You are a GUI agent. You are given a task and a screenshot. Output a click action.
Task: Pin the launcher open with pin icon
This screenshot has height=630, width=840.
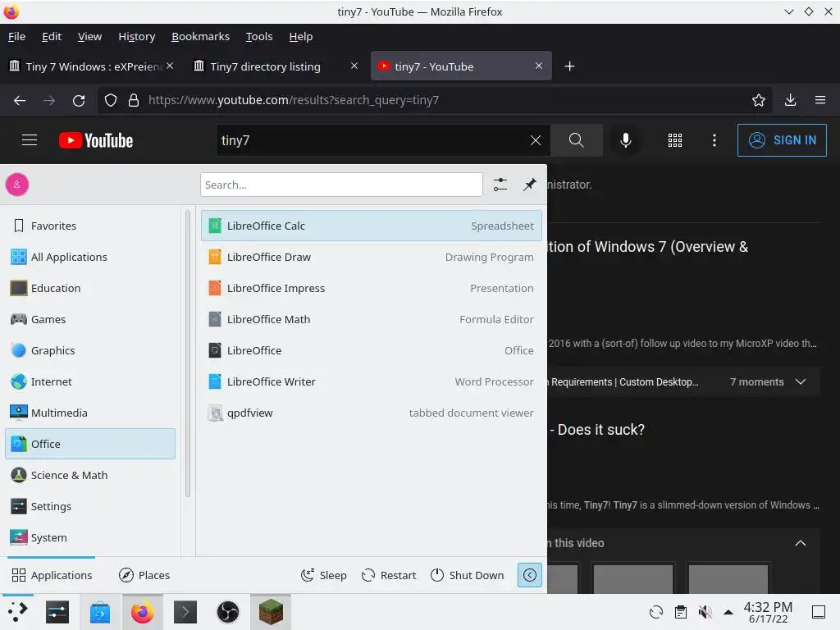pos(529,185)
